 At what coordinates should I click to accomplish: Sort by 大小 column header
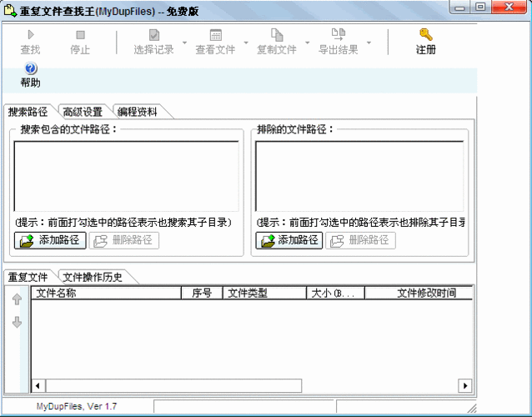coord(335,293)
